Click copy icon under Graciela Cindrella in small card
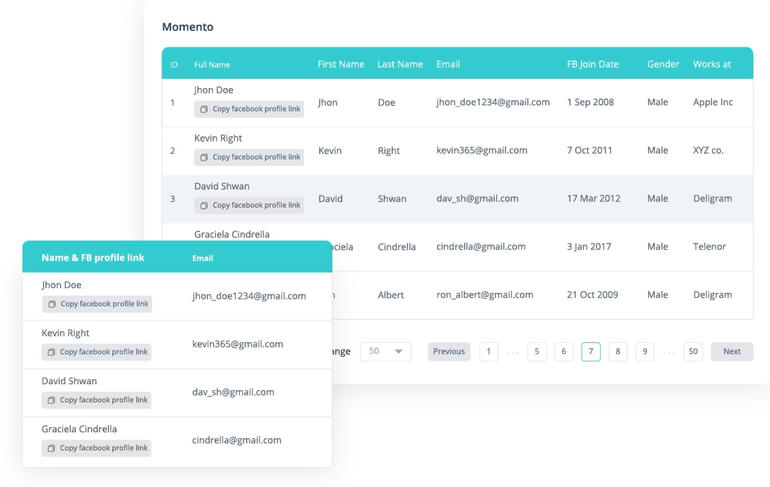 pos(51,448)
